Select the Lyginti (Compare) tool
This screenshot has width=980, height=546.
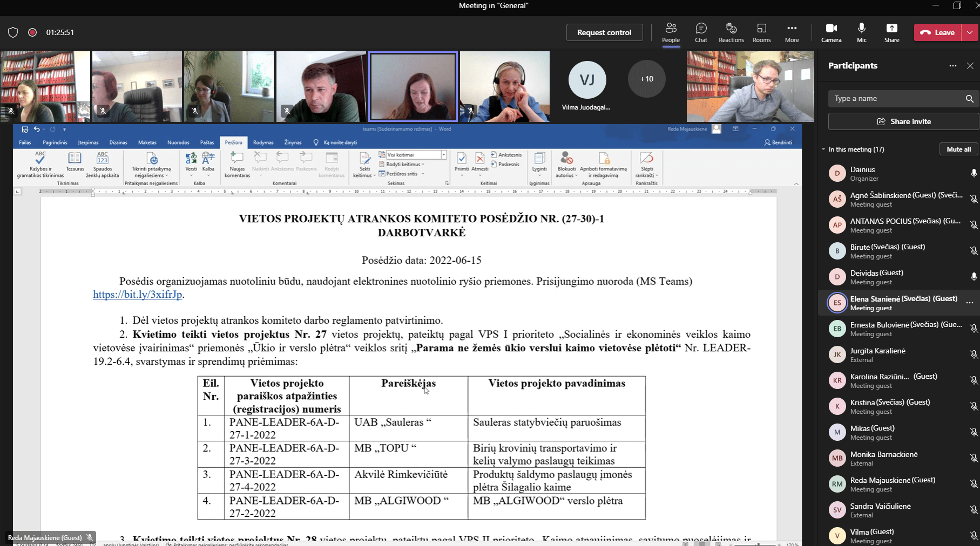(539, 165)
